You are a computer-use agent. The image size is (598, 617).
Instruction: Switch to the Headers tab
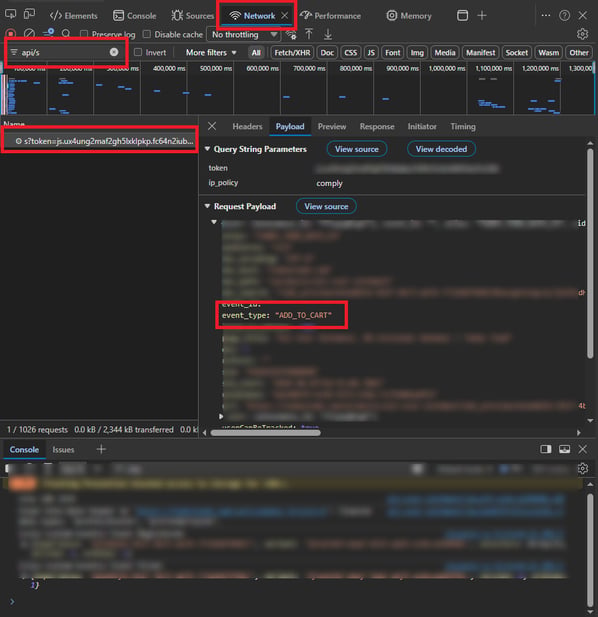tap(247, 126)
